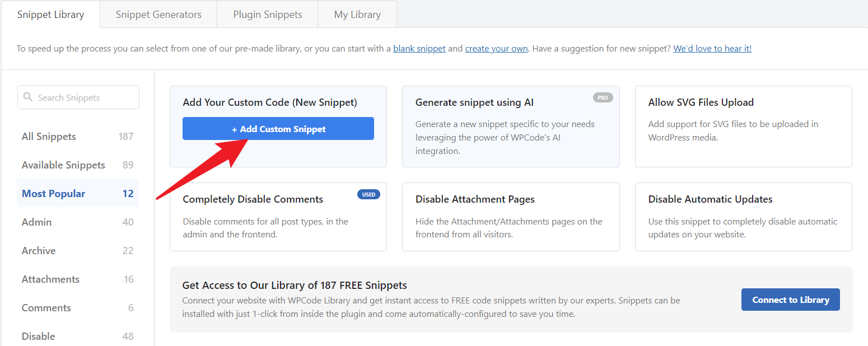
Task: Click the create your own link
Action: (496, 48)
